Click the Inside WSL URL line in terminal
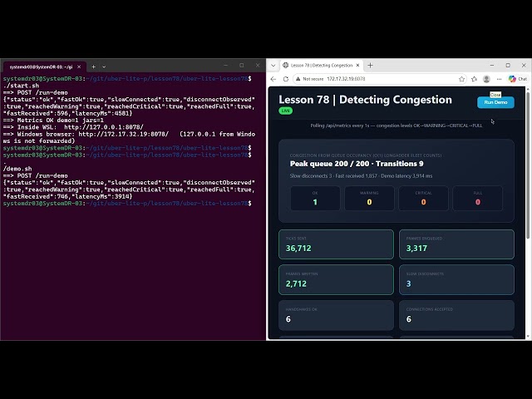Image resolution: width=532 pixels, height=399 pixels. [x=73, y=127]
